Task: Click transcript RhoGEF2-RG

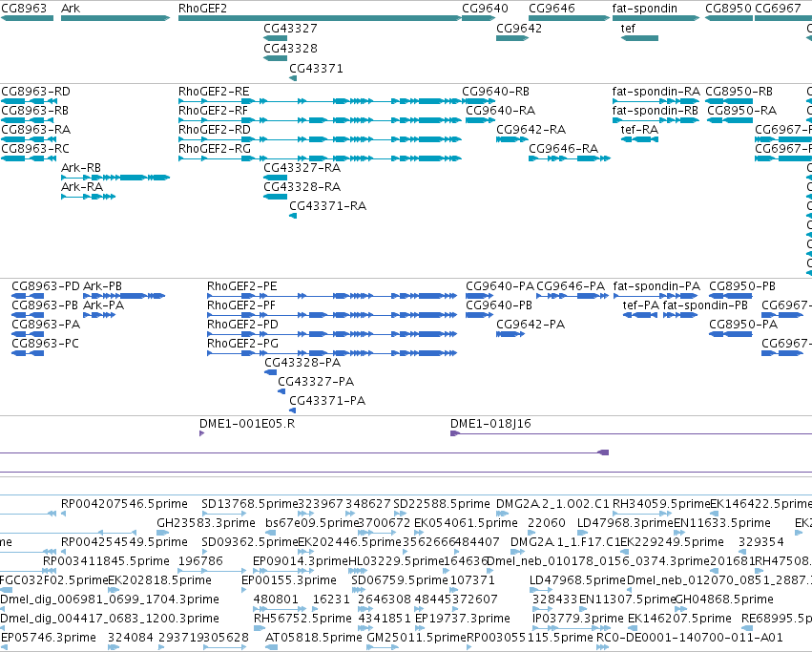Action: (320, 158)
